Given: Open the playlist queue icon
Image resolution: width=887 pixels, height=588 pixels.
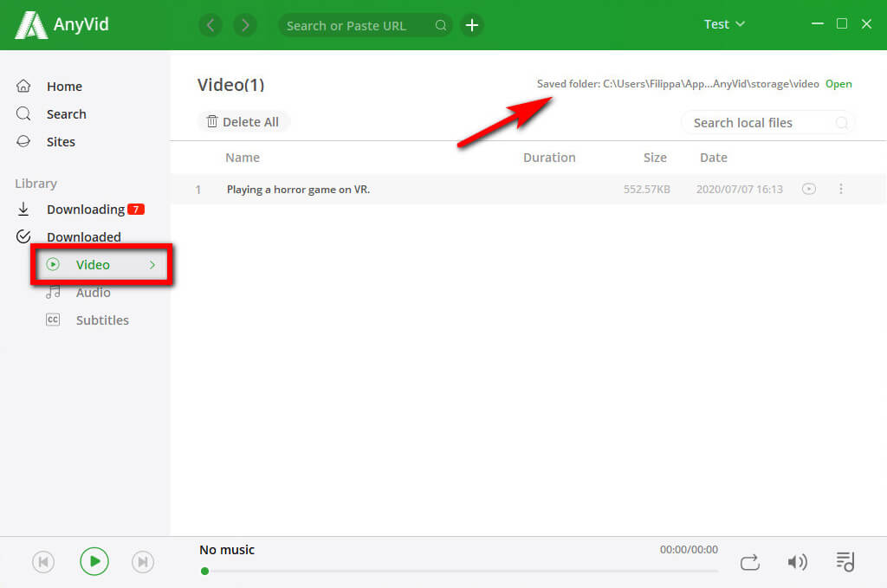Looking at the screenshot, I should coord(845,562).
